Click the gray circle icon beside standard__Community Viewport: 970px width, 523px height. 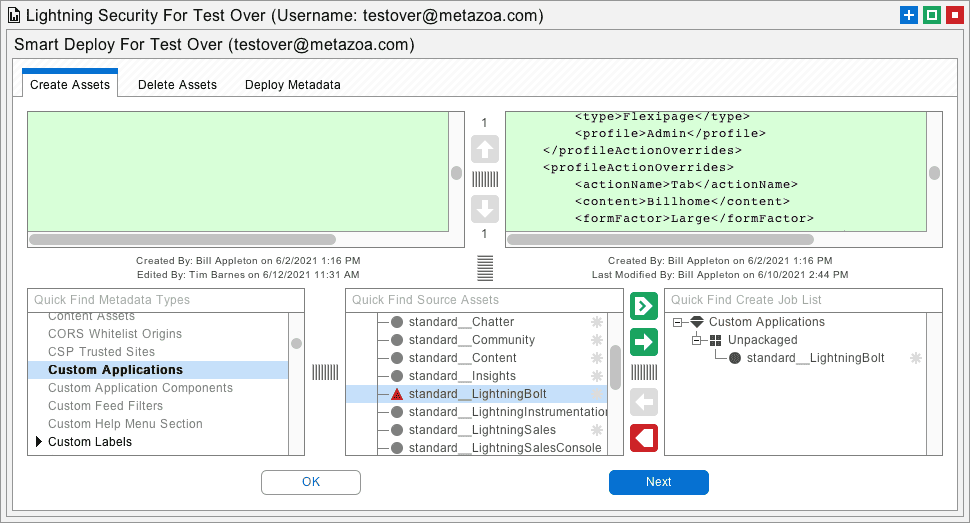[x=397, y=340]
